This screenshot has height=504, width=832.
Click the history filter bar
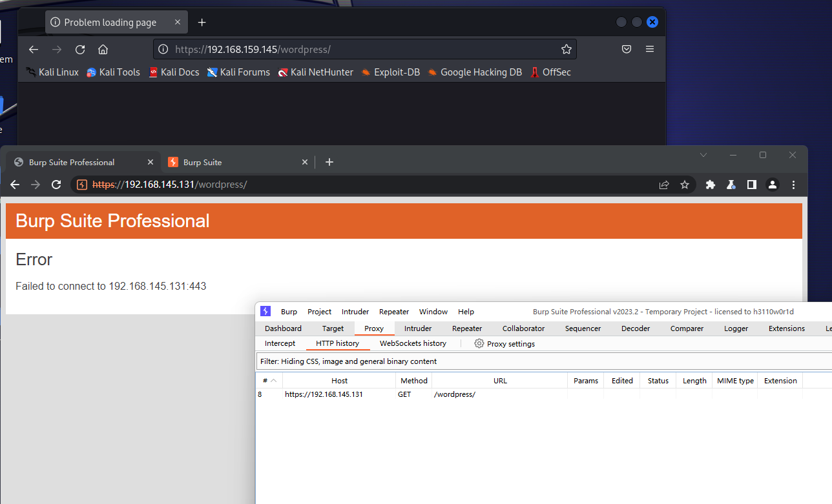point(544,361)
